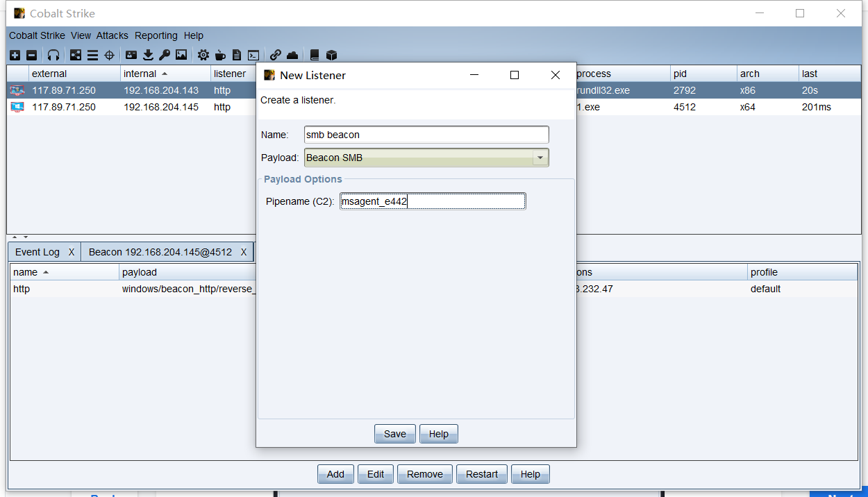Click the Disconnect from team server minus icon

(x=32, y=55)
